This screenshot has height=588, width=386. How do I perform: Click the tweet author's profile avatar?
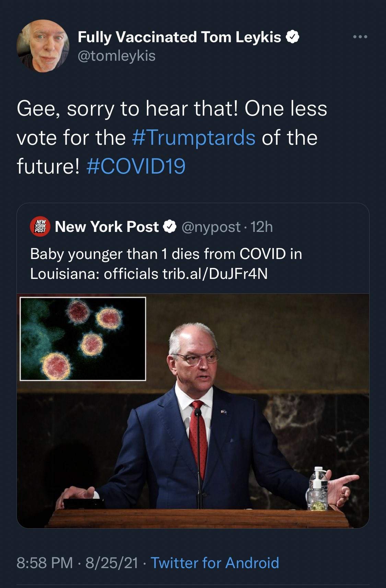(43, 46)
